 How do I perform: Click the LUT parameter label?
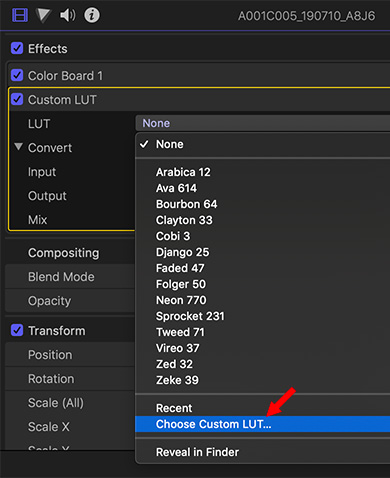[x=39, y=124]
